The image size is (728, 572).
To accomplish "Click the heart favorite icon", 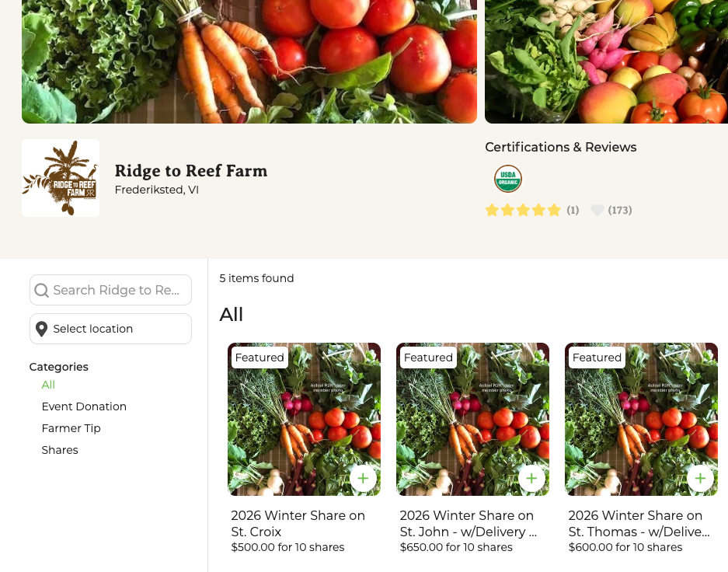I will pos(597,210).
